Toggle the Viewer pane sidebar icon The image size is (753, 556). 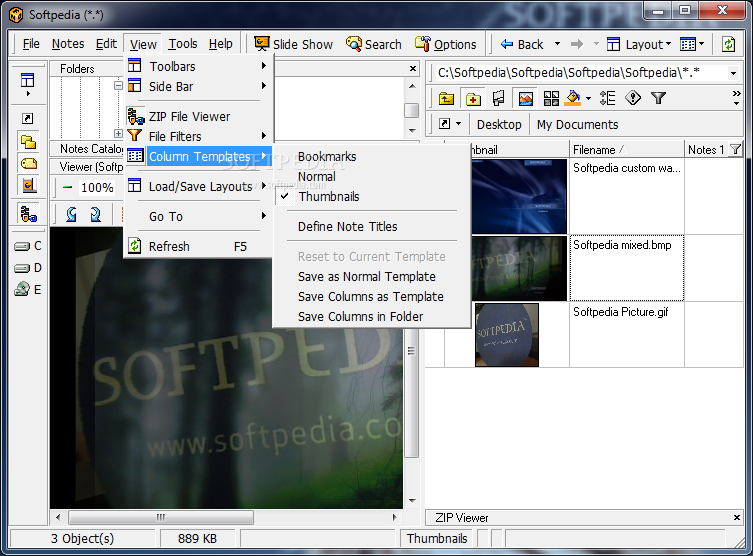[28, 185]
